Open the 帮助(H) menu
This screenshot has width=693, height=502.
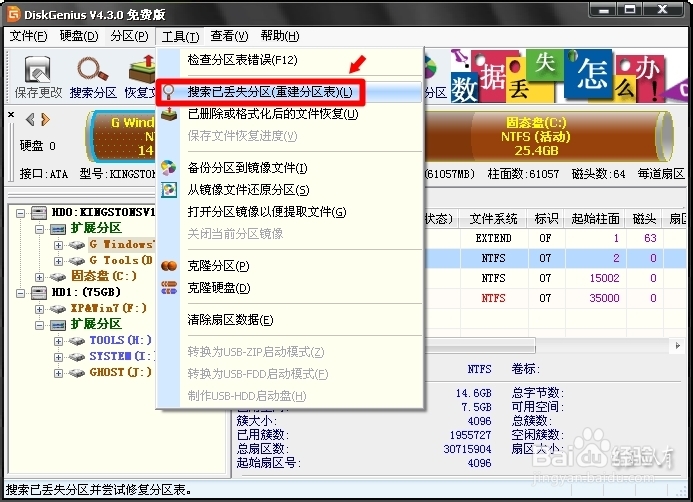tap(280, 36)
